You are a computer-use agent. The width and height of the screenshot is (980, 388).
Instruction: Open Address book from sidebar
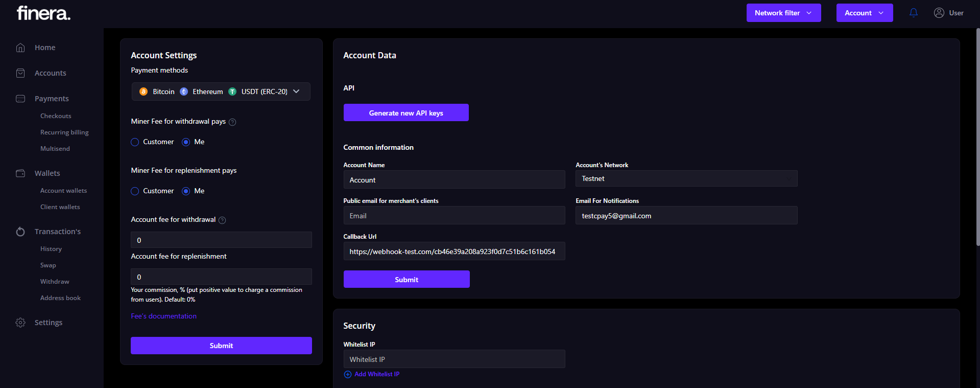coord(60,298)
